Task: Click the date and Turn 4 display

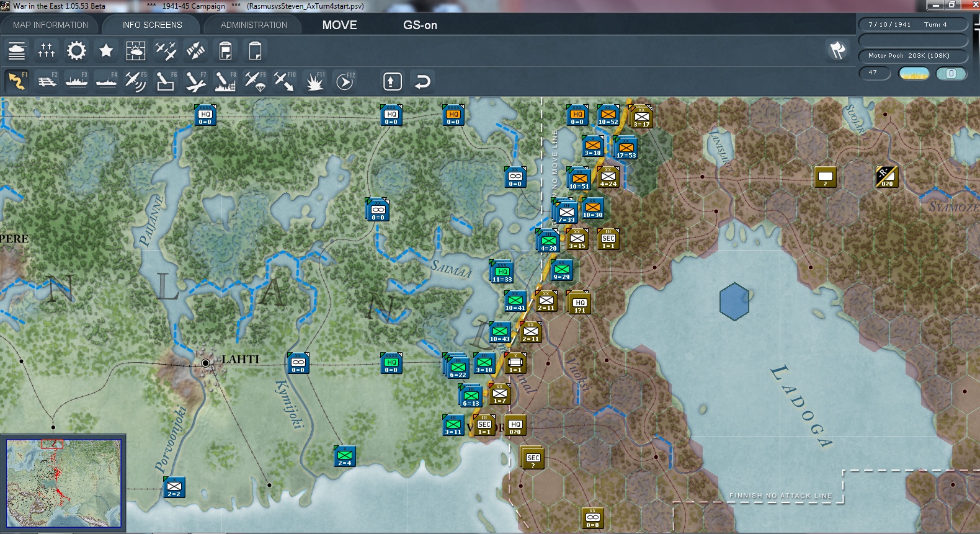Action: 912,24
